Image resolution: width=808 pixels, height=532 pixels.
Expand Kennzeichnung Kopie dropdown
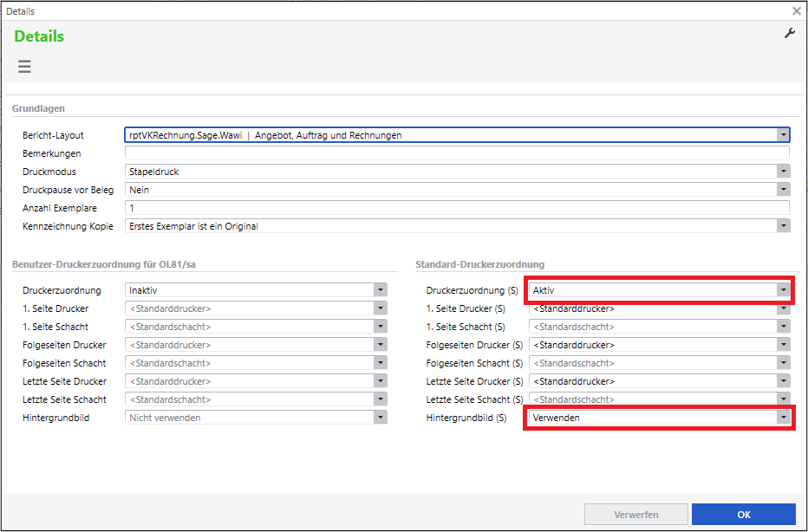click(783, 226)
